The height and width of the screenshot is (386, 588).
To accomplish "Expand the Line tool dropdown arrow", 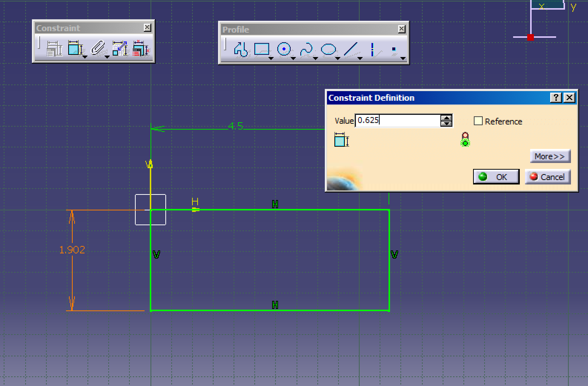I will (x=360, y=58).
